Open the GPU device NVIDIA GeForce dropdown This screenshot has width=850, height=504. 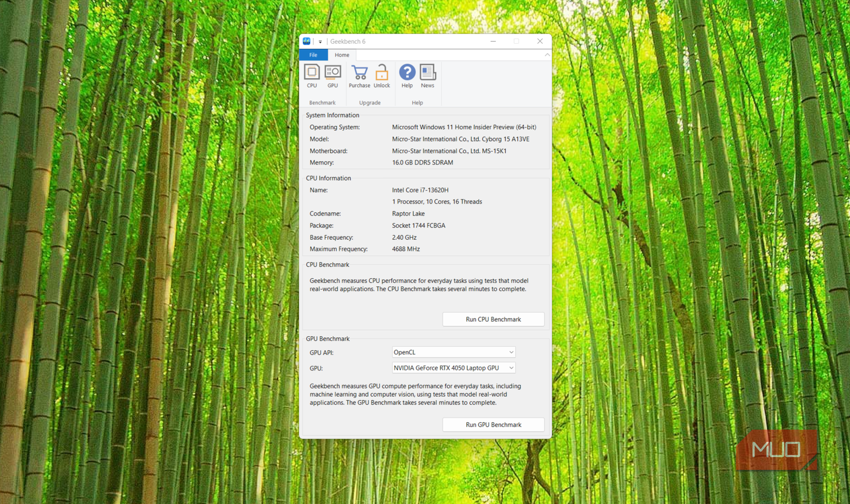point(453,368)
